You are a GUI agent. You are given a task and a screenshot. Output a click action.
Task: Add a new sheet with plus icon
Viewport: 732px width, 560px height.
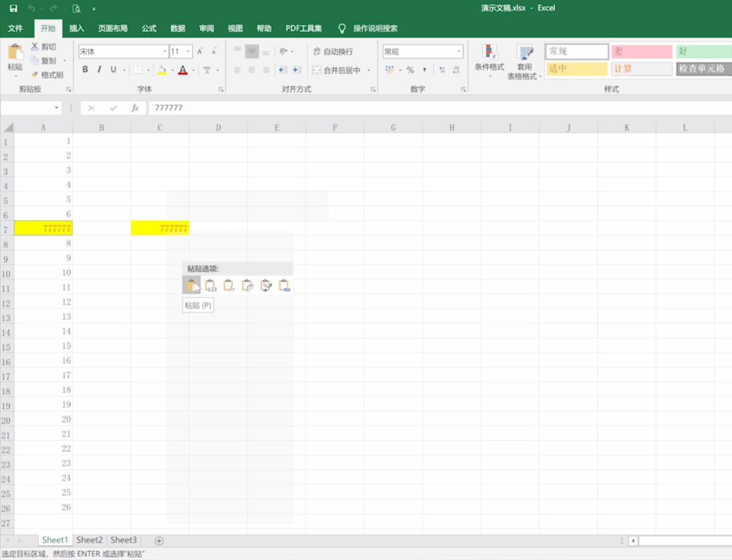[159, 540]
